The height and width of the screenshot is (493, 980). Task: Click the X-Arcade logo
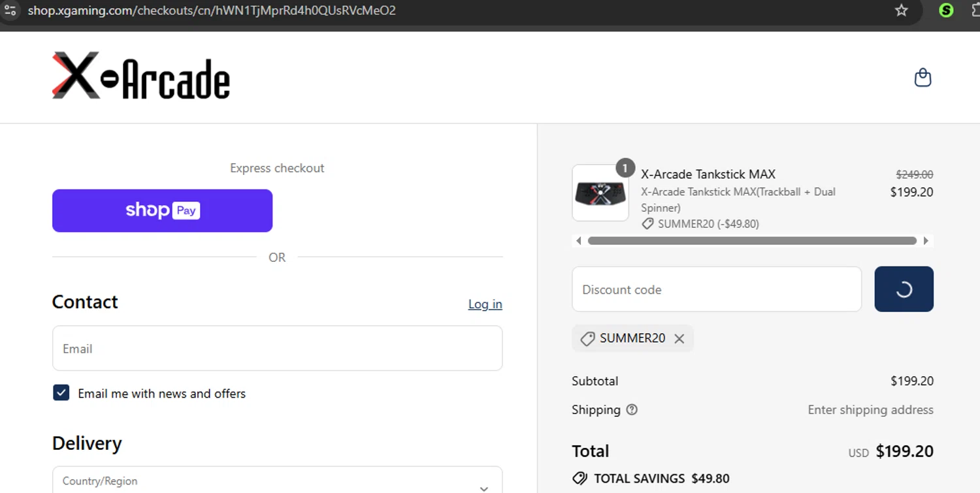141,76
